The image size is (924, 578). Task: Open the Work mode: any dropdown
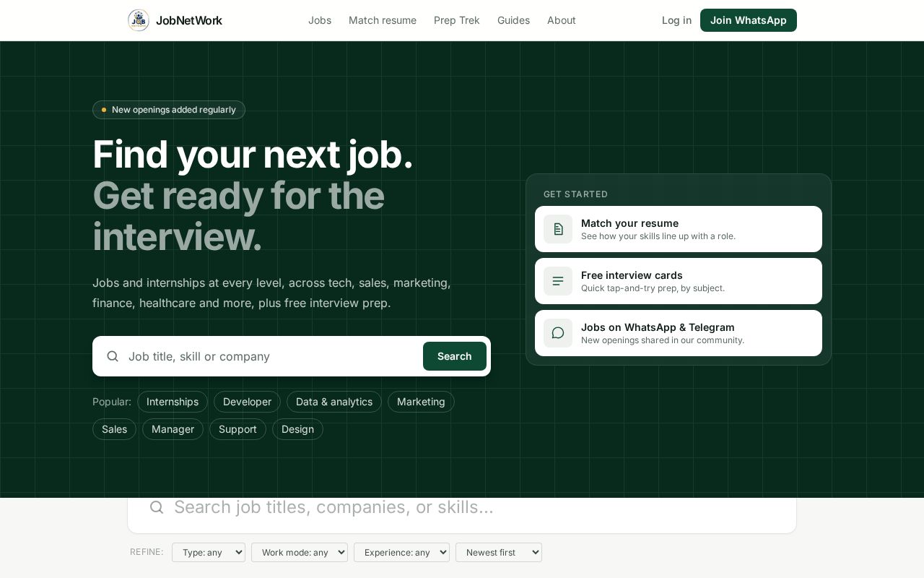[300, 552]
